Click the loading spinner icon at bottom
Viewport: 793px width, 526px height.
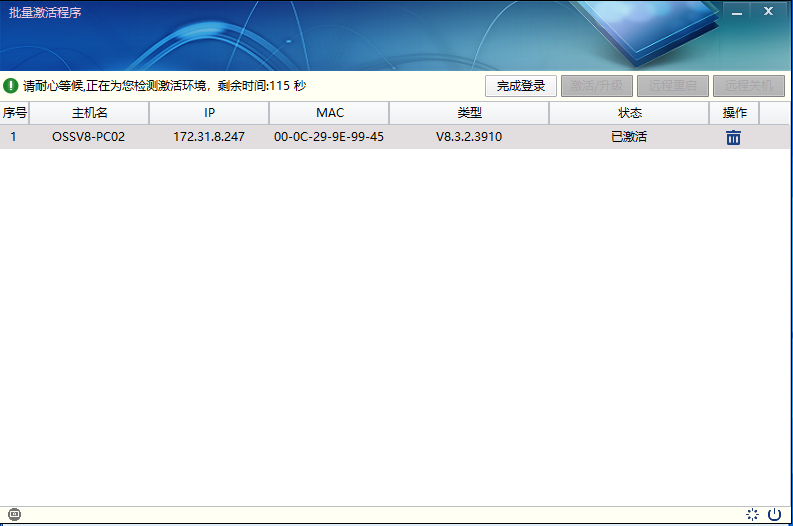click(753, 515)
